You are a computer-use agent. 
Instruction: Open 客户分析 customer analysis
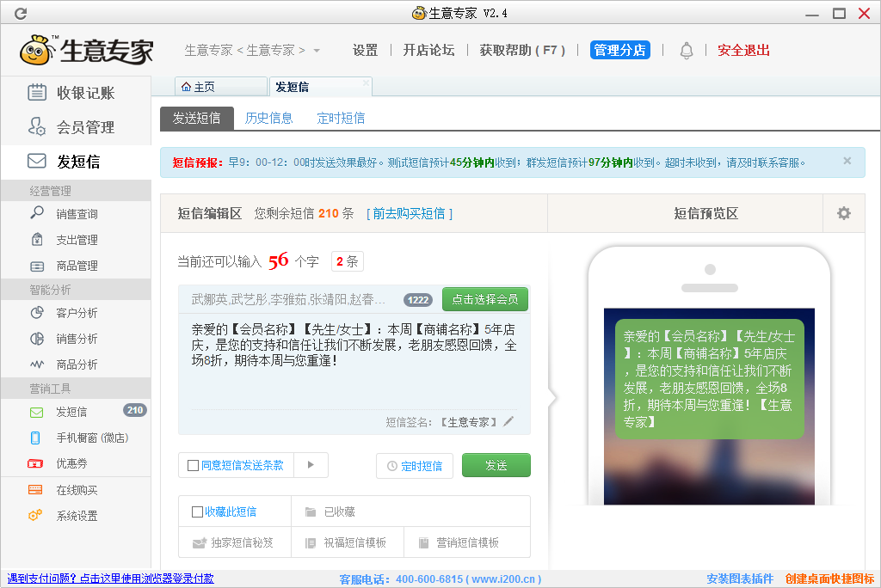tap(77, 313)
